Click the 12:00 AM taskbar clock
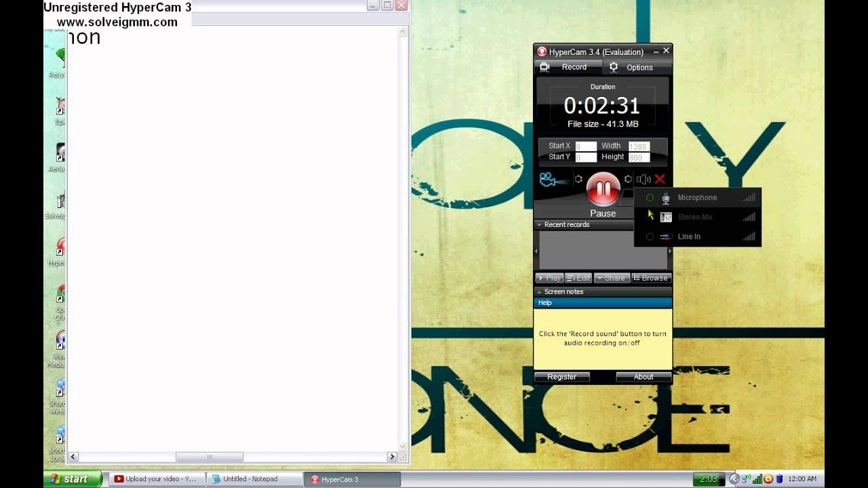 [x=802, y=479]
